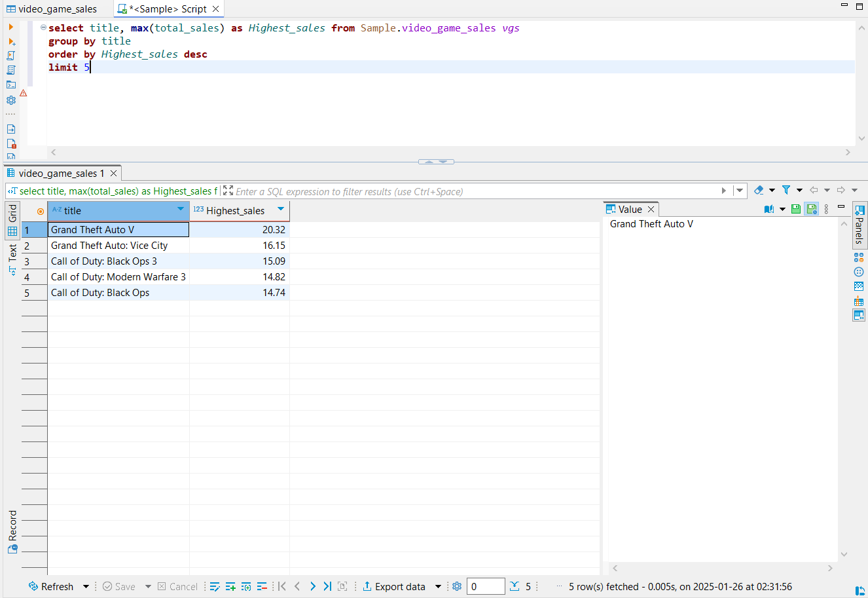Switch to Text view mode
This screenshot has height=598, width=868.
(x=12, y=259)
